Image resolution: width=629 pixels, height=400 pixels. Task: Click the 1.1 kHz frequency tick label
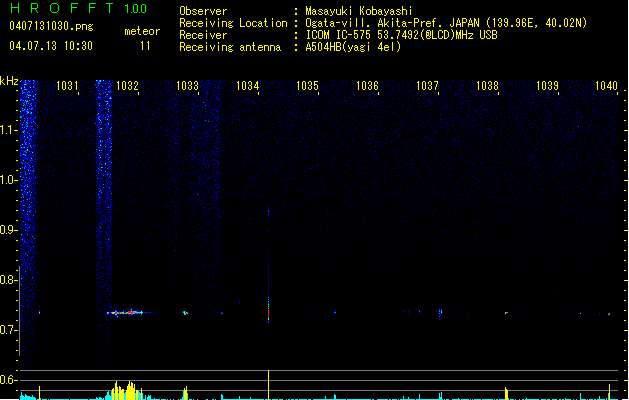8,130
